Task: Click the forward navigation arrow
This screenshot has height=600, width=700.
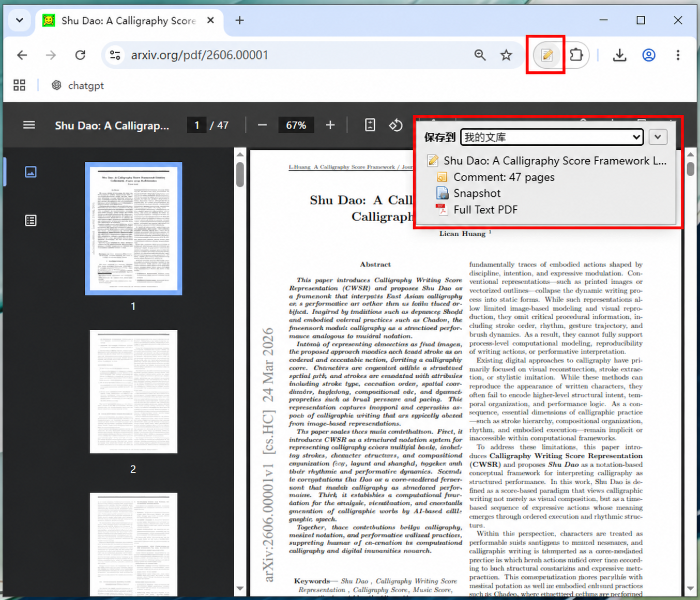Action: coord(51,55)
